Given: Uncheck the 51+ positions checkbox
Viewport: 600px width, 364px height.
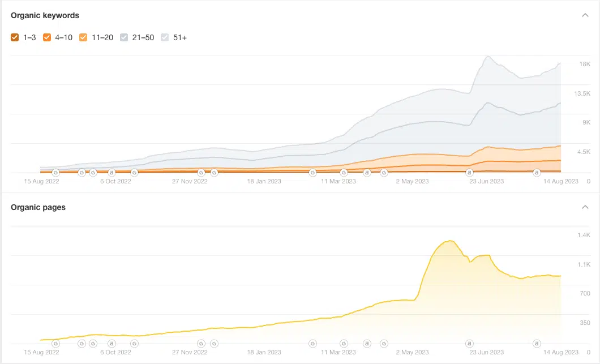Looking at the screenshot, I should pyautogui.click(x=165, y=37).
